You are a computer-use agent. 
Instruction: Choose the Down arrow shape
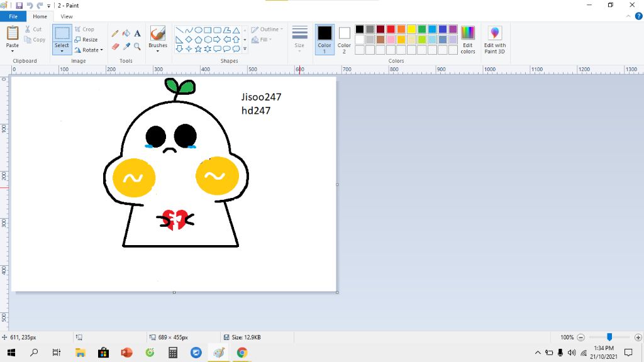[x=179, y=49]
